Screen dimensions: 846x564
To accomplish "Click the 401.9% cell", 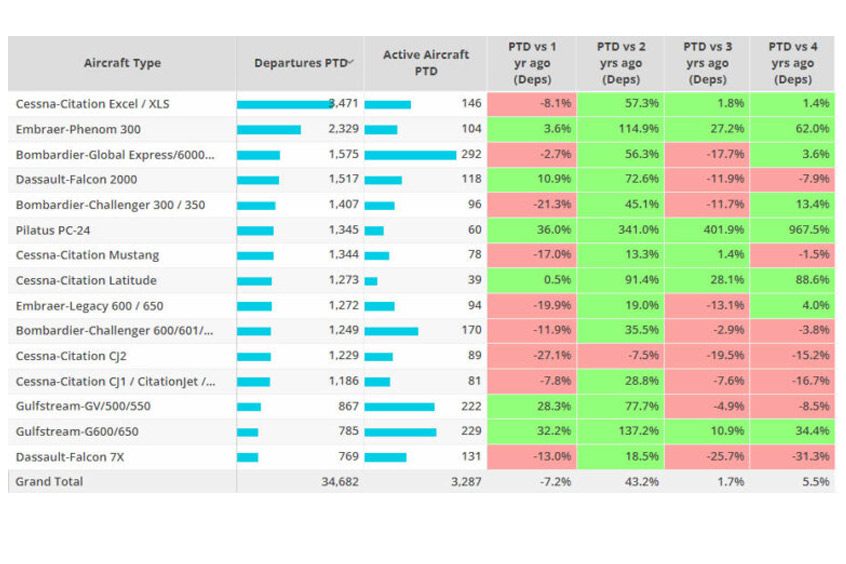I will coord(707,230).
